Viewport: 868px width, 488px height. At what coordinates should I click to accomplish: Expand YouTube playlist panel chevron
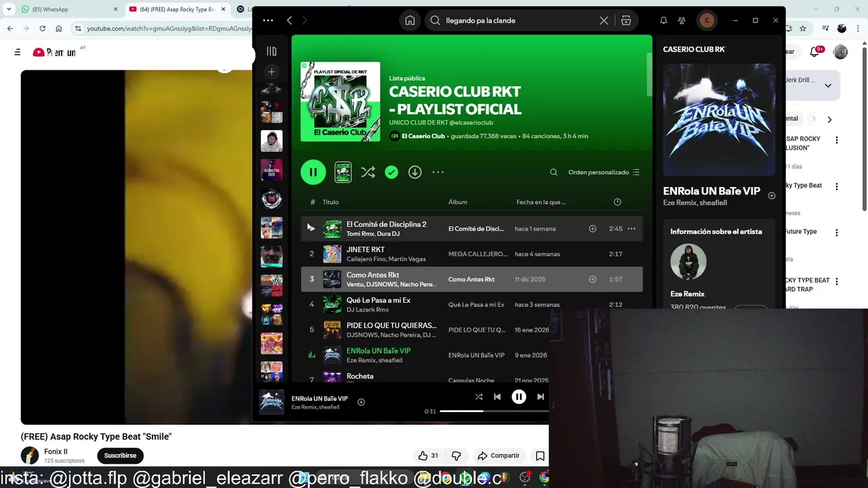pyautogui.click(x=828, y=85)
